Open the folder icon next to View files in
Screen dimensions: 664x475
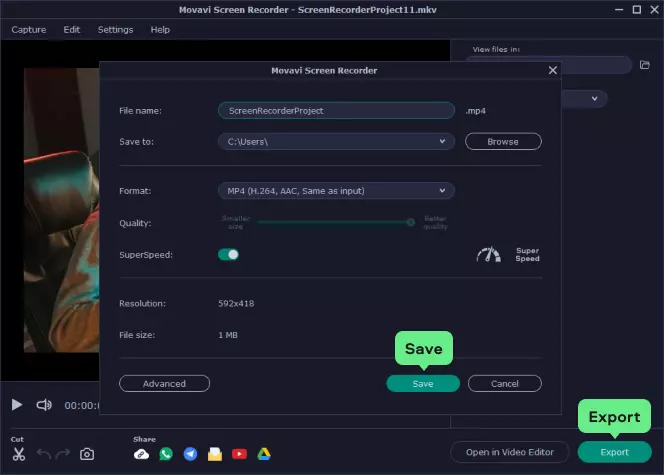645,65
